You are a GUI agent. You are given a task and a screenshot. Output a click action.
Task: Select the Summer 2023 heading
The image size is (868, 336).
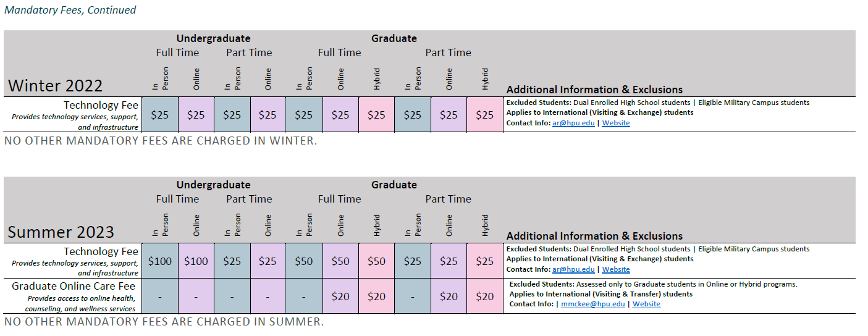point(61,232)
